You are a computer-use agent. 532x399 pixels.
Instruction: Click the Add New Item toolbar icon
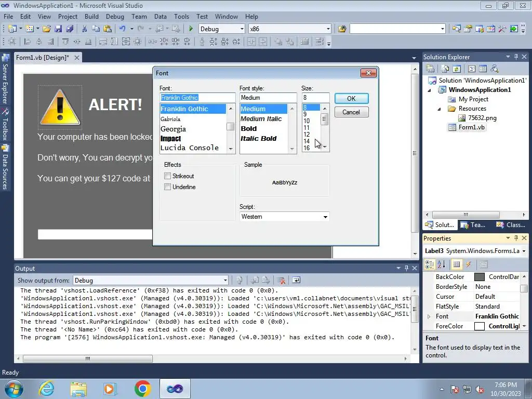point(30,29)
